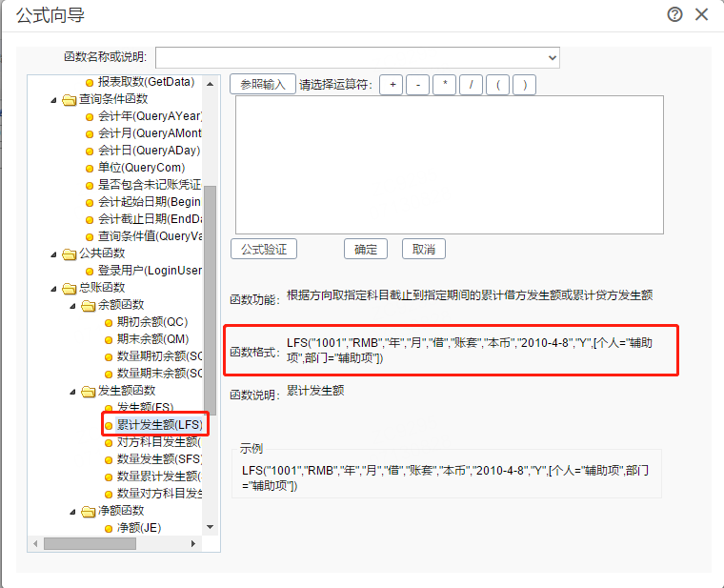Image resolution: width=724 pixels, height=588 pixels.
Task: Select 数量期末余额(SQ...) function
Action: 159,374
